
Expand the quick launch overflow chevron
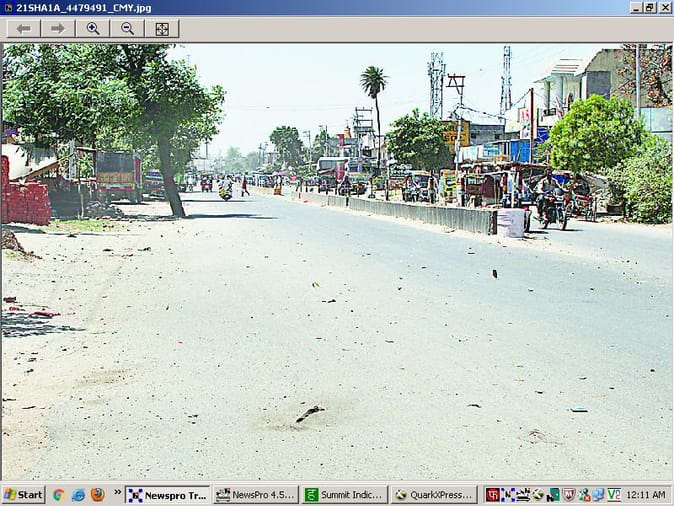pyautogui.click(x=117, y=493)
